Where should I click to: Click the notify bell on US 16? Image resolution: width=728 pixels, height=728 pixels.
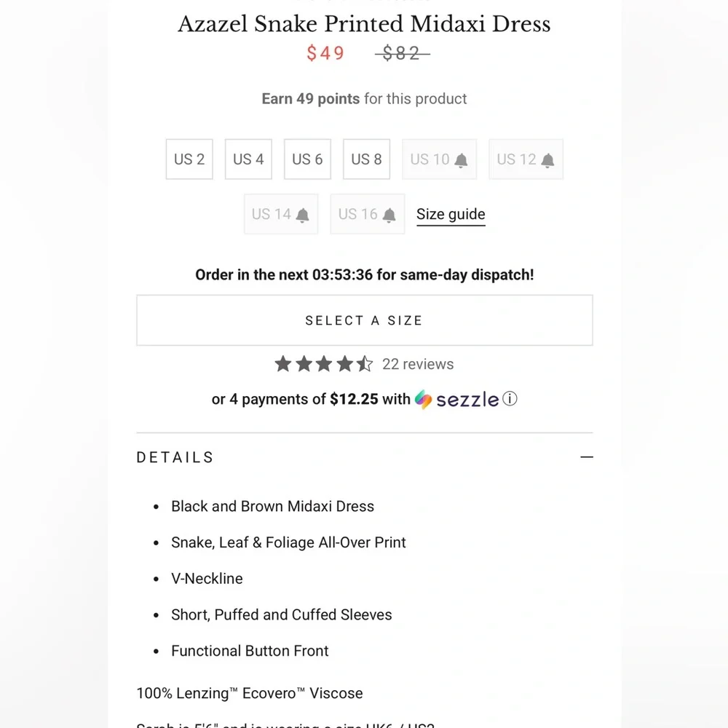coord(389,215)
